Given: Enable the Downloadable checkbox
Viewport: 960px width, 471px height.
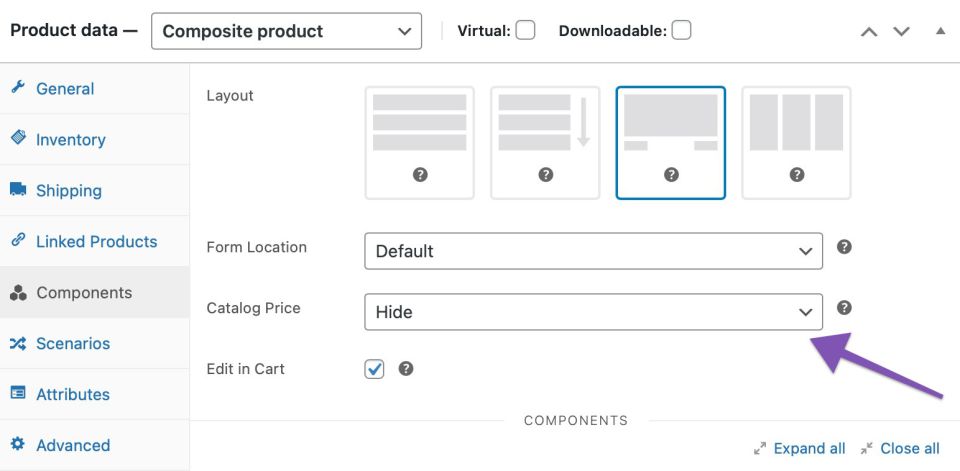Looking at the screenshot, I should coord(681,31).
